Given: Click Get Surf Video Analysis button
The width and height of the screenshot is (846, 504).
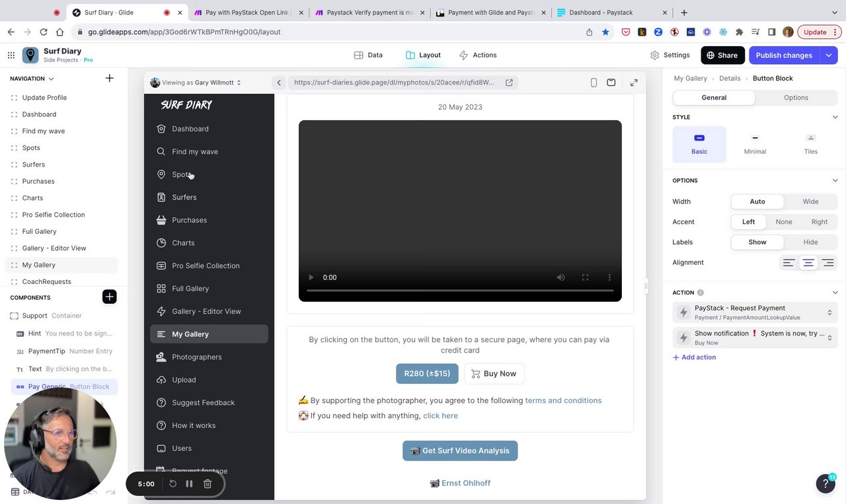Looking at the screenshot, I should [x=460, y=450].
